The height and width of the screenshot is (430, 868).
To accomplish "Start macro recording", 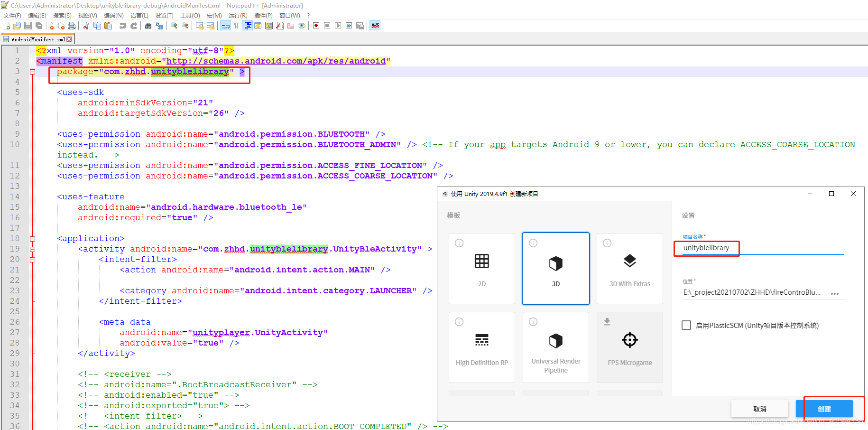I will tap(316, 25).
